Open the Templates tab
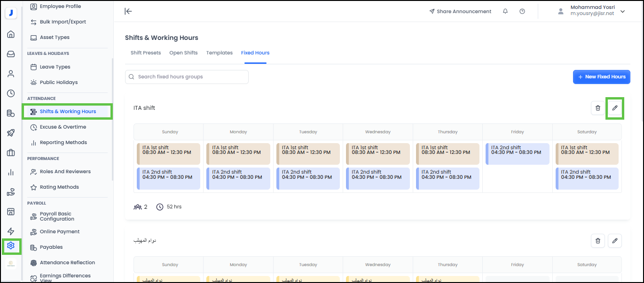Viewport: 644px width, 283px height. [220, 53]
